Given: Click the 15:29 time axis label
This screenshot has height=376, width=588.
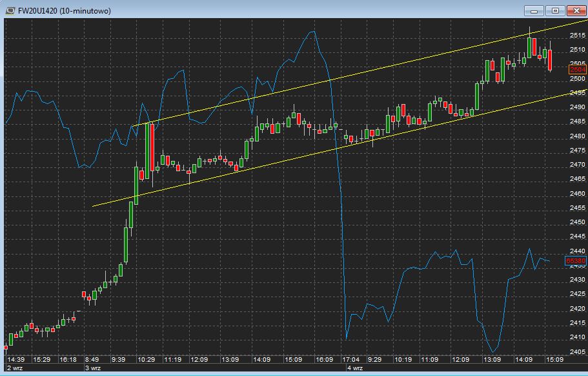Looking at the screenshot, I should [x=41, y=359].
